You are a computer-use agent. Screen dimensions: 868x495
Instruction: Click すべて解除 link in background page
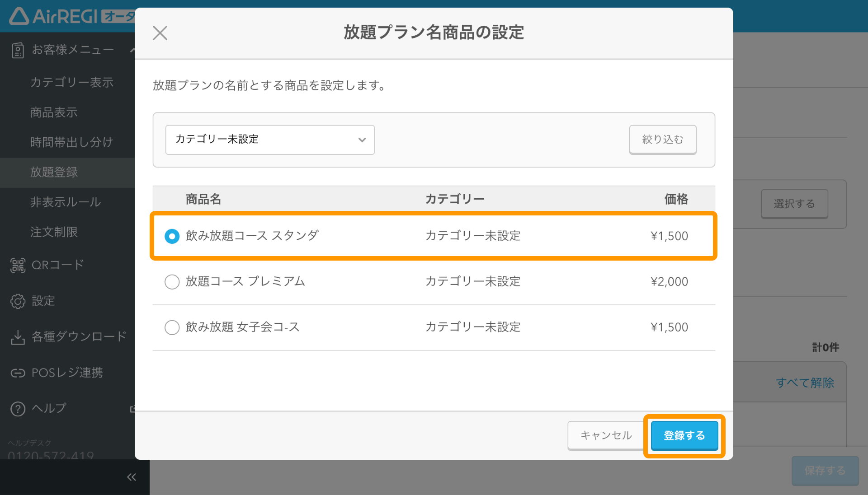point(805,383)
